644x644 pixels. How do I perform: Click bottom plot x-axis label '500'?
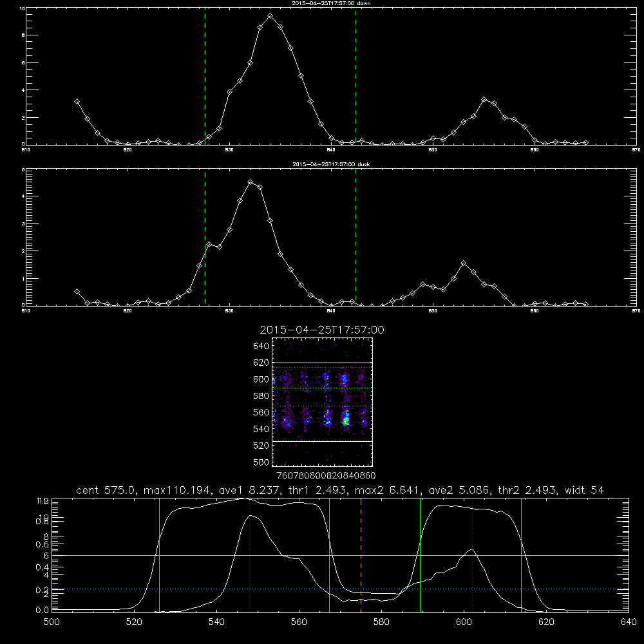52,622
